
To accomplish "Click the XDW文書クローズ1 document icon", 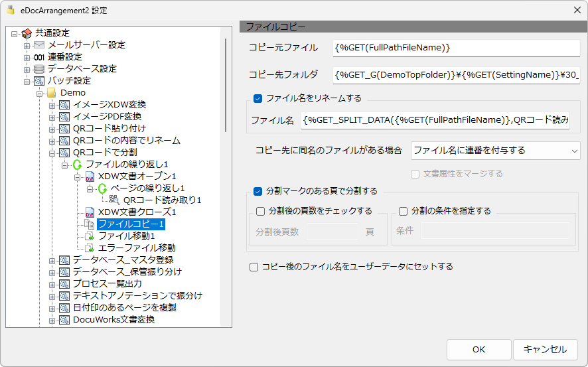I will [90, 212].
